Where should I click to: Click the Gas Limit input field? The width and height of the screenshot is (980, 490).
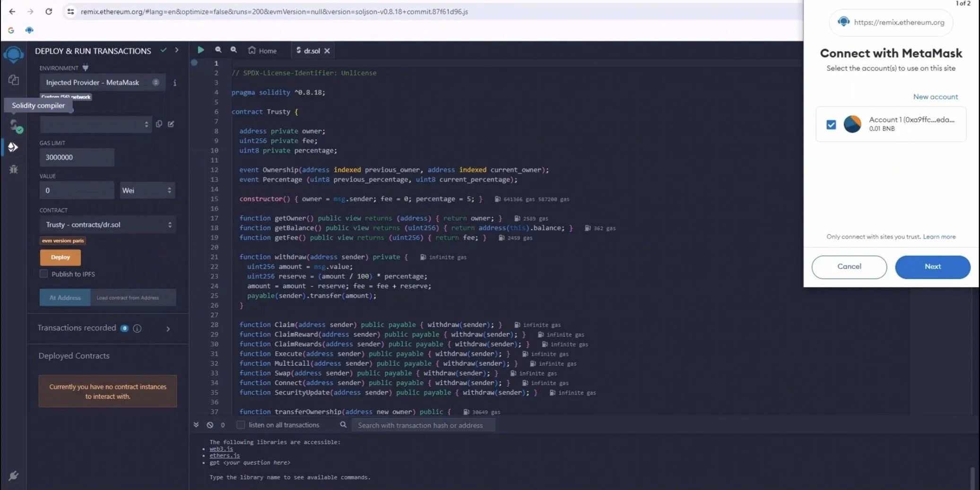(x=77, y=157)
